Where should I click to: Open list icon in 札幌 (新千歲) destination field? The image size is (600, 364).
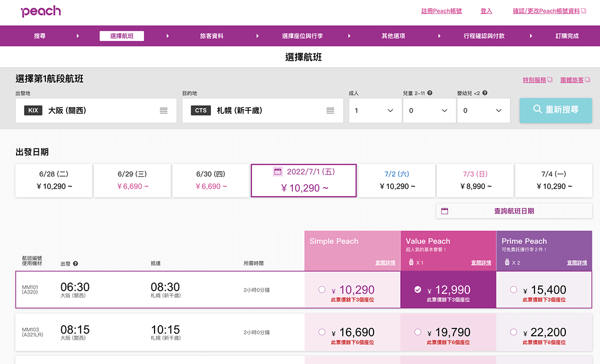330,111
